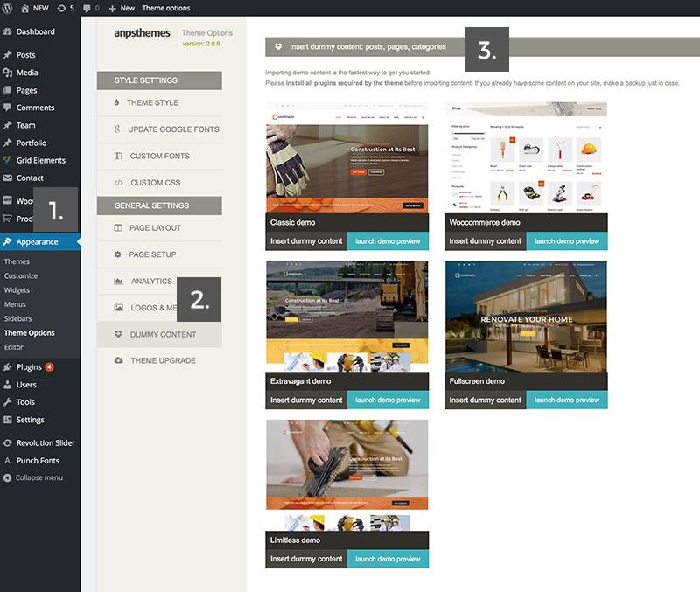Click the Woocommerce demo thumbnail image
Viewport: 700px width, 592px height.
click(526, 157)
